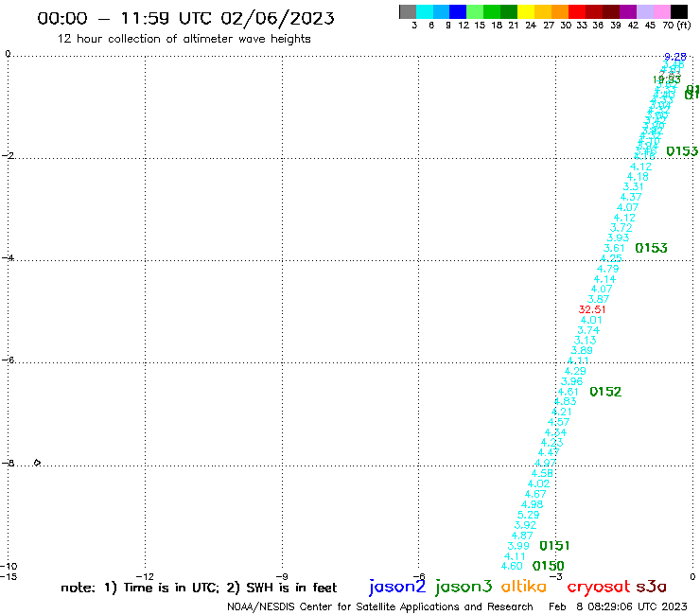700x615 pixels.
Task: Select the black legend swatch
Action: [x=678, y=11]
